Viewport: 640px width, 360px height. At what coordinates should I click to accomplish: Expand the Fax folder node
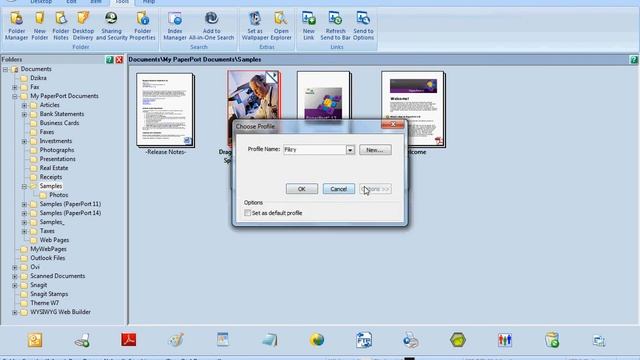(15, 87)
